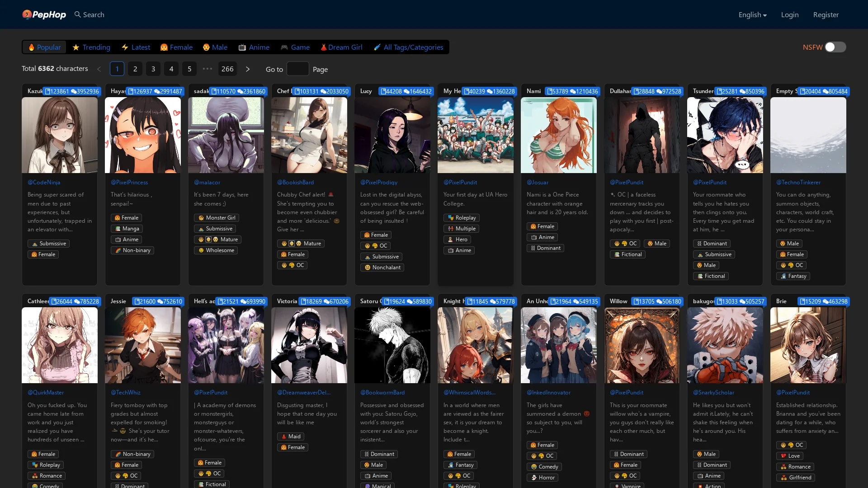Click the Go to page input field
Viewport: 868px width, 488px height.
(x=298, y=69)
